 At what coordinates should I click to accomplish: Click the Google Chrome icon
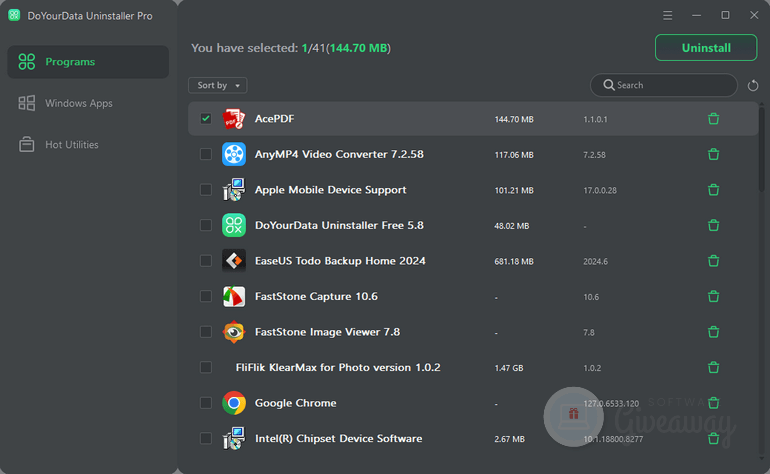[234, 403]
